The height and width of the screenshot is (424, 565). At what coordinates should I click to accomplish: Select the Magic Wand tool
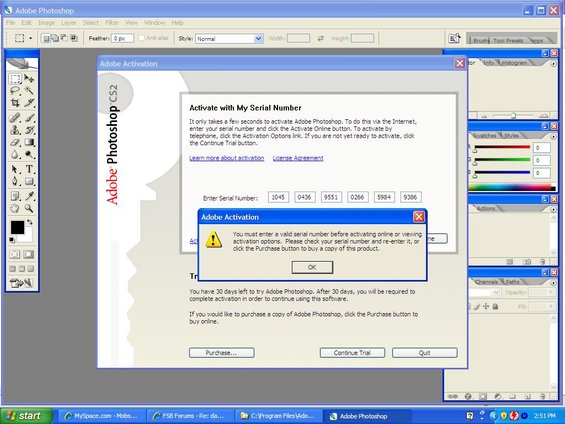(x=29, y=90)
